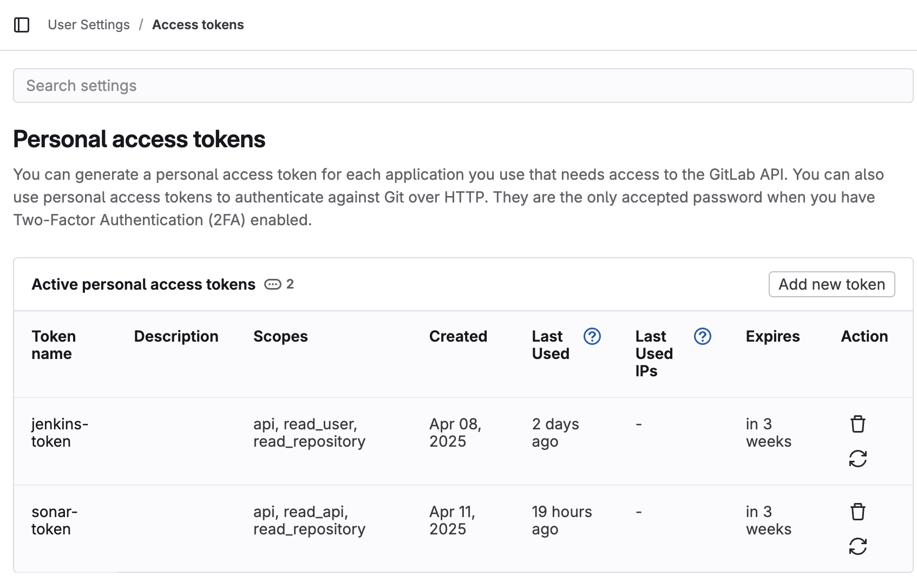Click the Expires column header
917x588 pixels.
(x=772, y=336)
